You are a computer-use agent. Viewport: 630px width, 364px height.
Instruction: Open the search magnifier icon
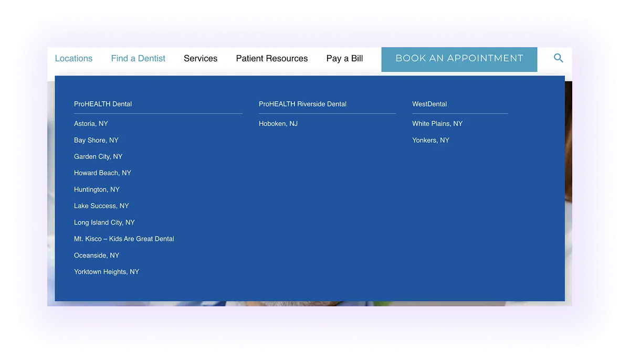[558, 59]
